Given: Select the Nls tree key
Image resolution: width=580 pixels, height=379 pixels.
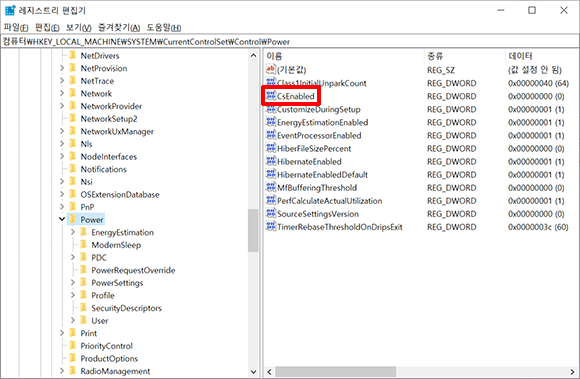Looking at the screenshot, I should [86, 144].
